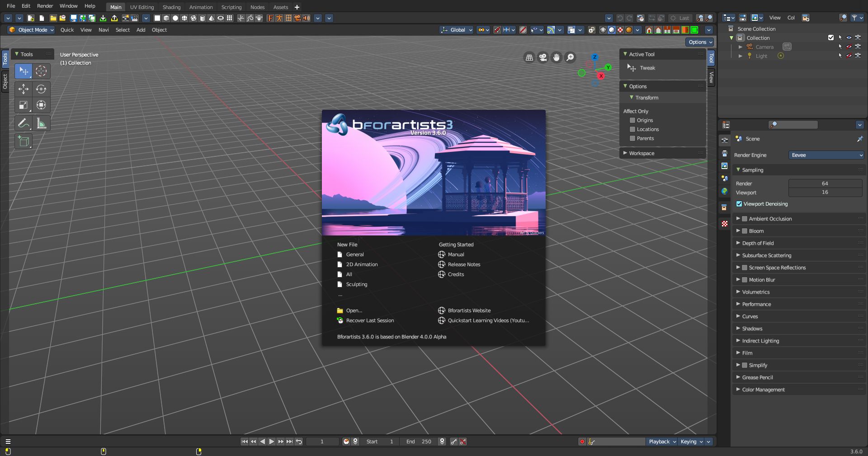Choose the Scale tool

(24, 105)
